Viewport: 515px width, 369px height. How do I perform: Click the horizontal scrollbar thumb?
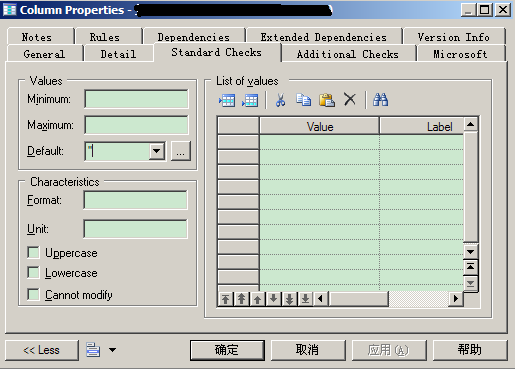click(359, 298)
